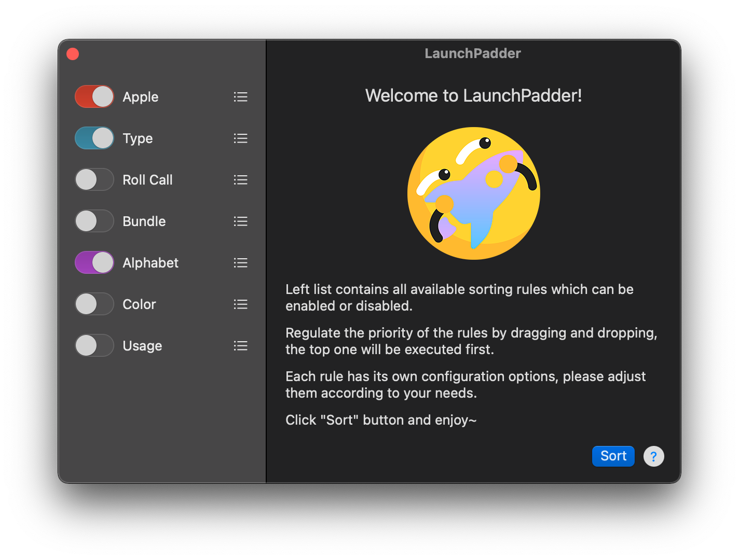Select the Color rule label

click(x=139, y=304)
